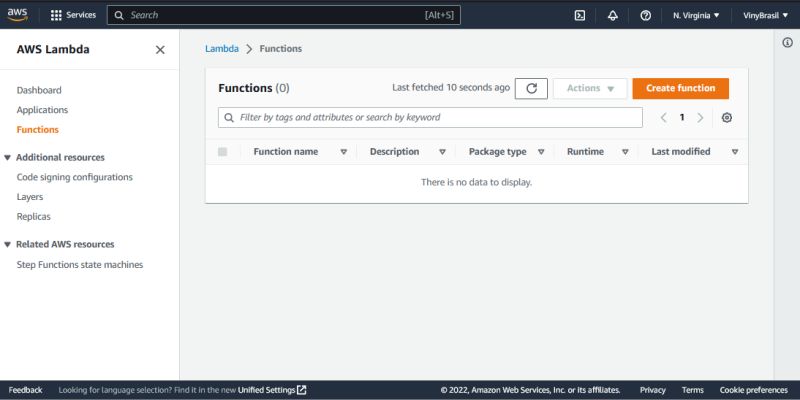This screenshot has width=800, height=400.
Task: Open Cookie preferences
Action: pos(754,390)
